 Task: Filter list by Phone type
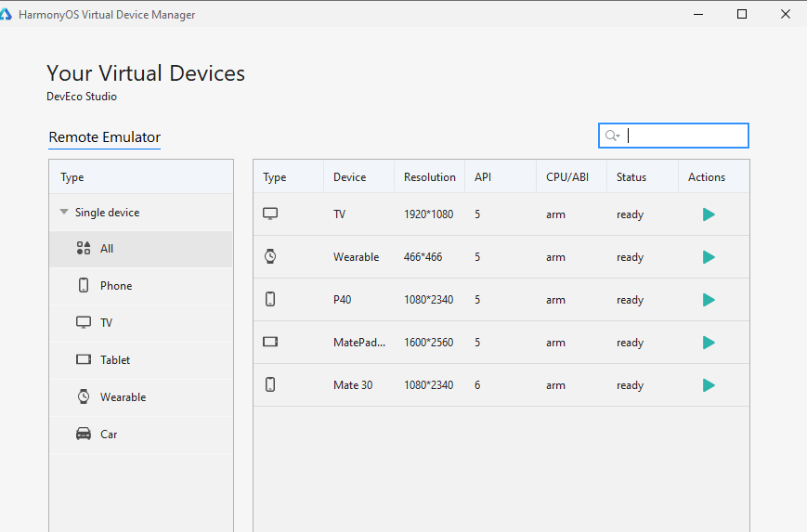point(115,286)
